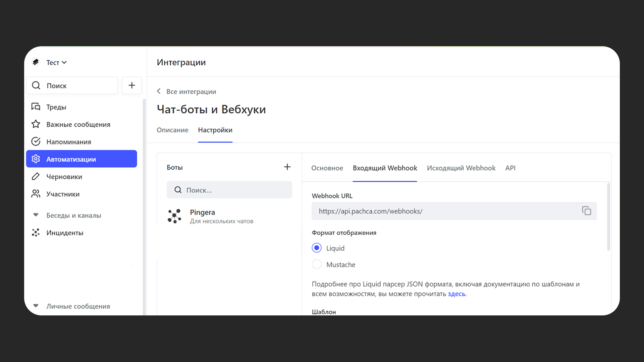Open Участники people icon in sidebar
The height and width of the screenshot is (362, 644).
point(36,194)
